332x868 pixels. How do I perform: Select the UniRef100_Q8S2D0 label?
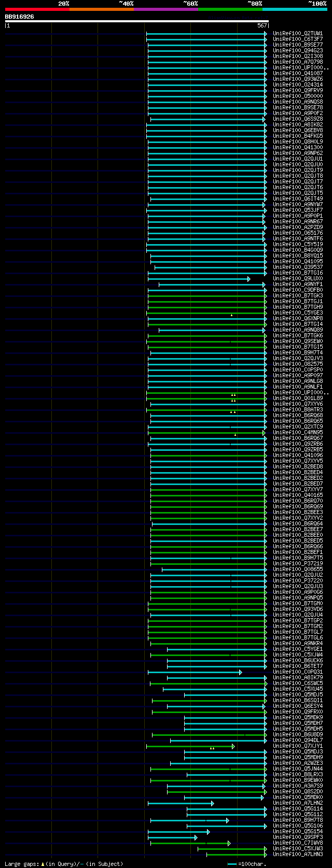[x=298, y=791]
